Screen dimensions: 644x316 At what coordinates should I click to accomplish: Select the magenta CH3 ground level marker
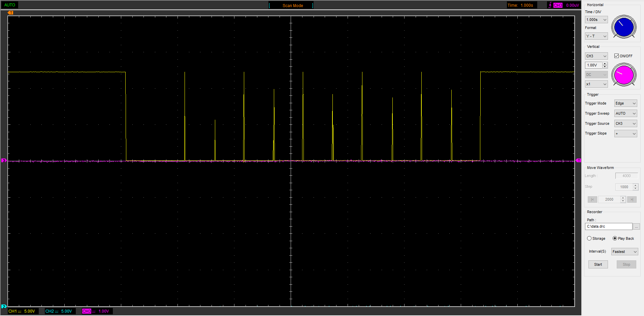[4, 161]
